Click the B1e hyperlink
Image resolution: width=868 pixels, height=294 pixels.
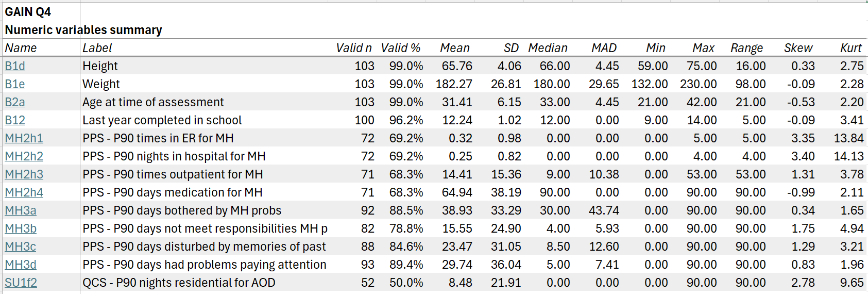(x=15, y=84)
